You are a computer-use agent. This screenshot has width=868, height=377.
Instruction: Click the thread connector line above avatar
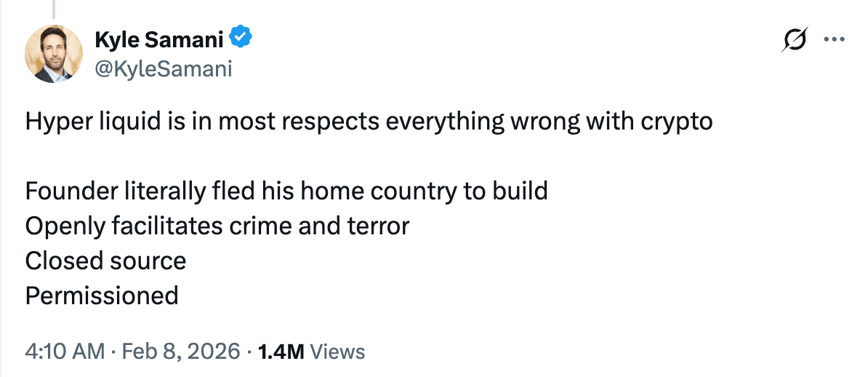[55, 9]
